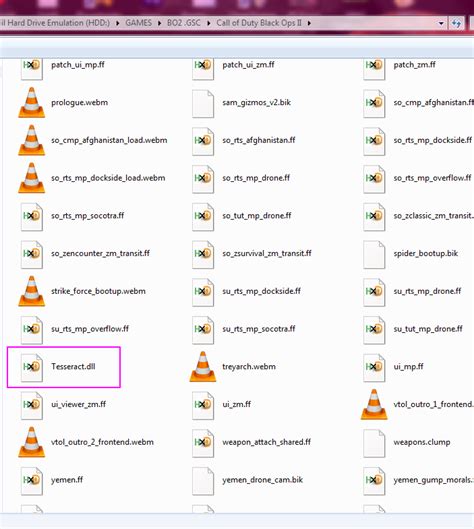Click the ui_zm.ff file icon

click(203, 406)
